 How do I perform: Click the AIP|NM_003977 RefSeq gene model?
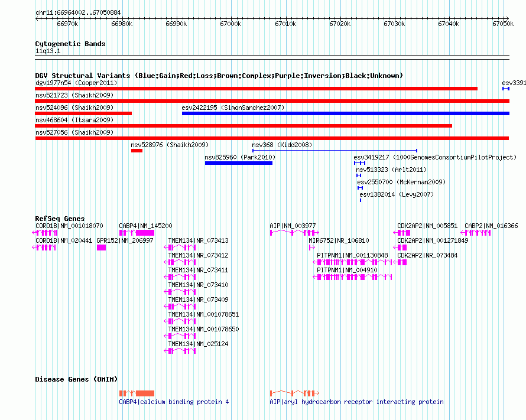(294, 233)
